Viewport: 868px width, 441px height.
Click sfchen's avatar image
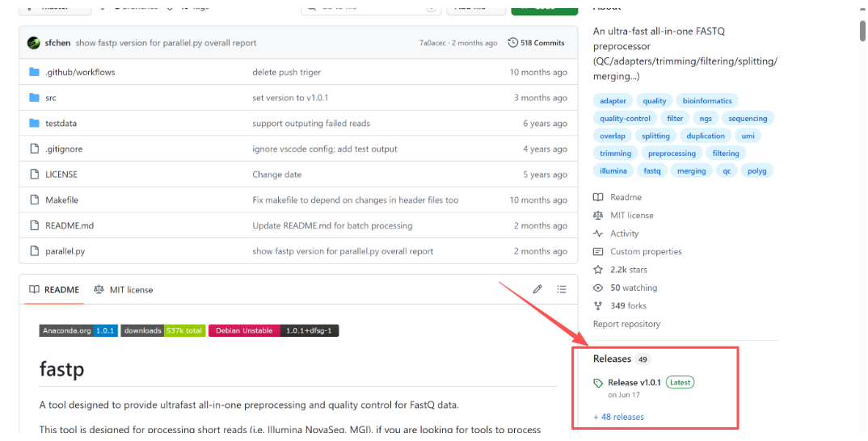coord(34,43)
